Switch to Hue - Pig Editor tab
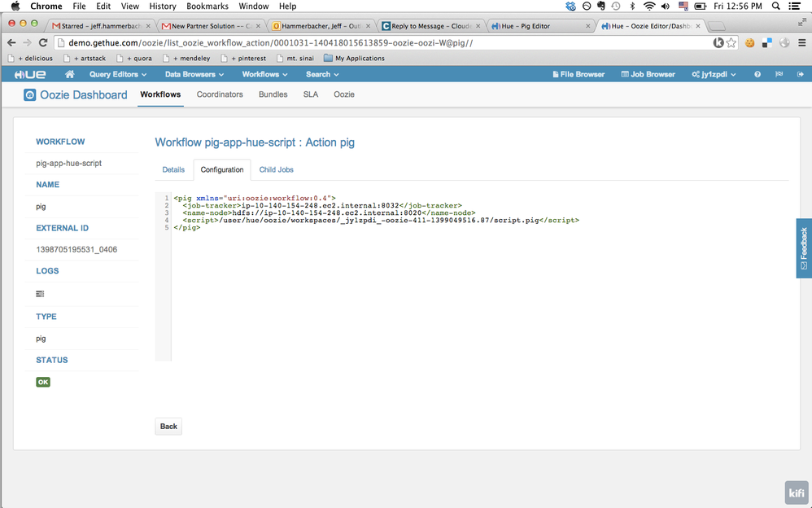The height and width of the screenshot is (508, 812). pyautogui.click(x=542, y=26)
